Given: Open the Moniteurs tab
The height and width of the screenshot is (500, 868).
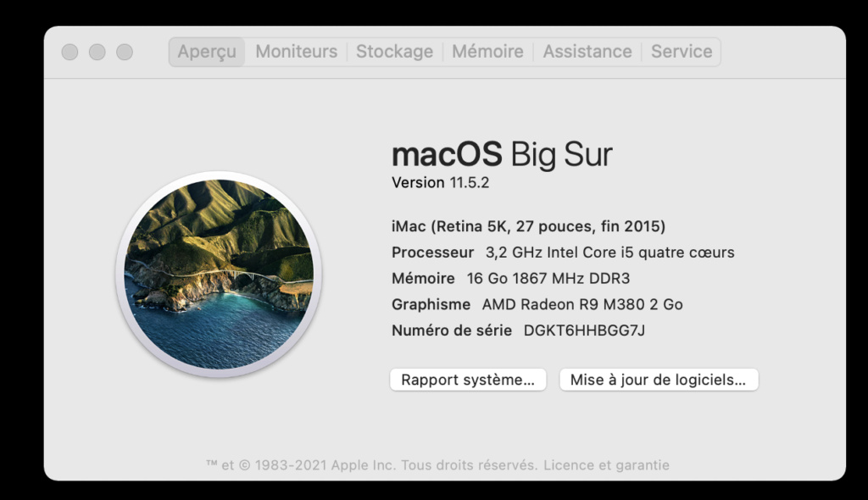Looking at the screenshot, I should pyautogui.click(x=296, y=52).
